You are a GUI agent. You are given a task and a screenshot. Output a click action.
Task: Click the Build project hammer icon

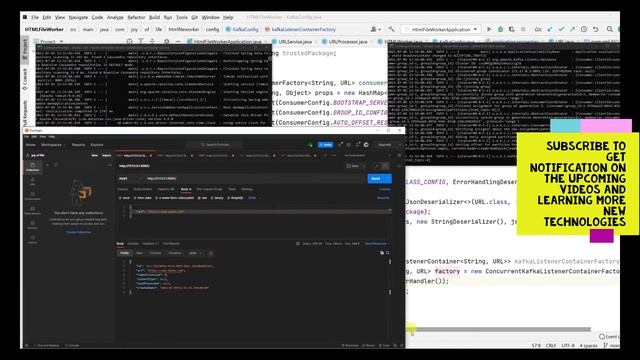coord(391,29)
